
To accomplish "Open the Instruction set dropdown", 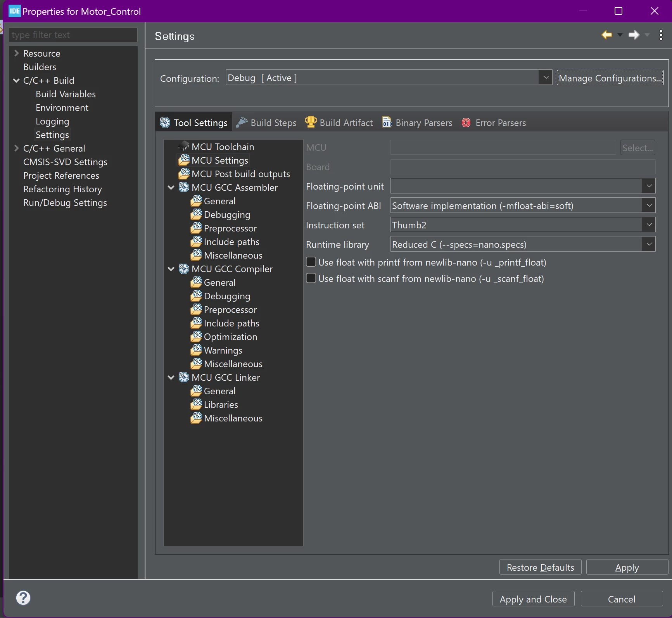I will point(649,225).
